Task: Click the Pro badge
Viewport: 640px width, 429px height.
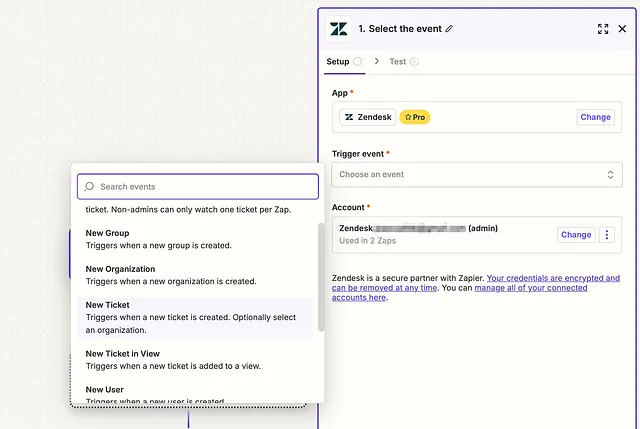Action: 415,117
